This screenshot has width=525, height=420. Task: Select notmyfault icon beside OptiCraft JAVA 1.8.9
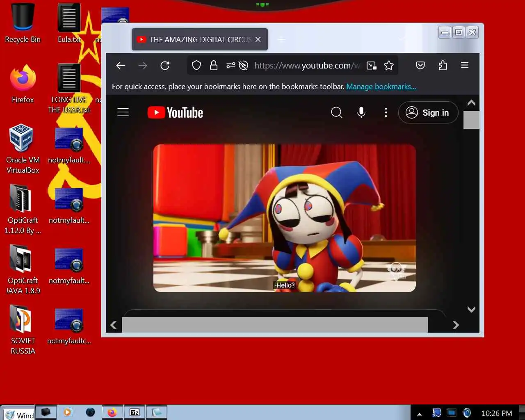[x=69, y=266]
